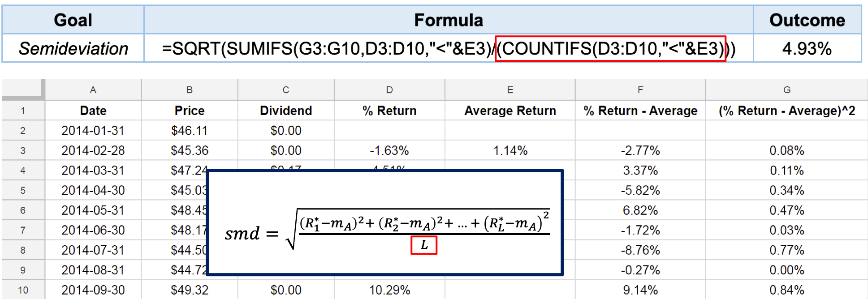Click the 0.84% cell in column G
Viewport: 868px width, 299px height.
coord(786,290)
